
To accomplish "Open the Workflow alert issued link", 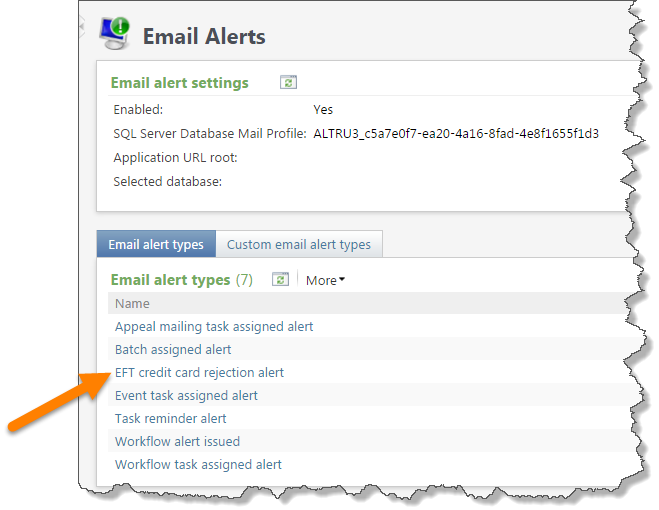I will coord(177,441).
